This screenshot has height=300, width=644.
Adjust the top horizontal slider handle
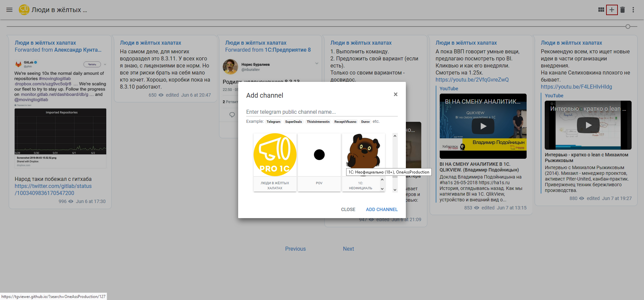[x=628, y=27]
